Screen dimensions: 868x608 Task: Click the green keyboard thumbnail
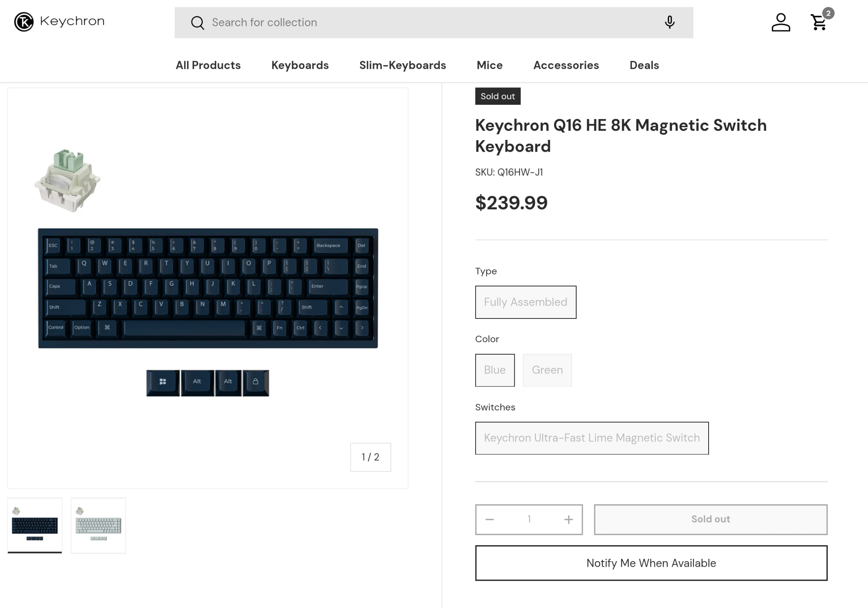point(98,525)
